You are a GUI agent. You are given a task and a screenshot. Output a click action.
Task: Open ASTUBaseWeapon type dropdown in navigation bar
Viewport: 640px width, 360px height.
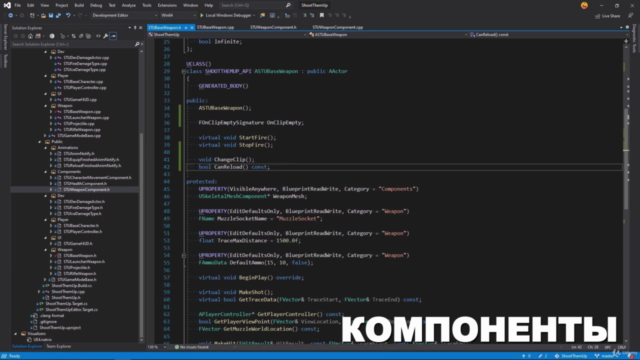coord(387,35)
